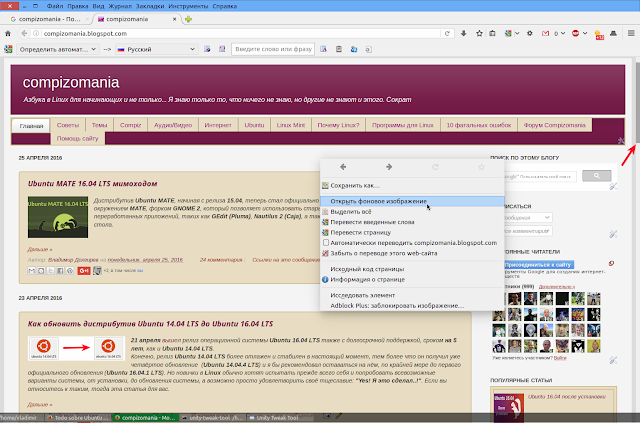
Task: Open the bookmarks list icon
Action: (x=493, y=33)
